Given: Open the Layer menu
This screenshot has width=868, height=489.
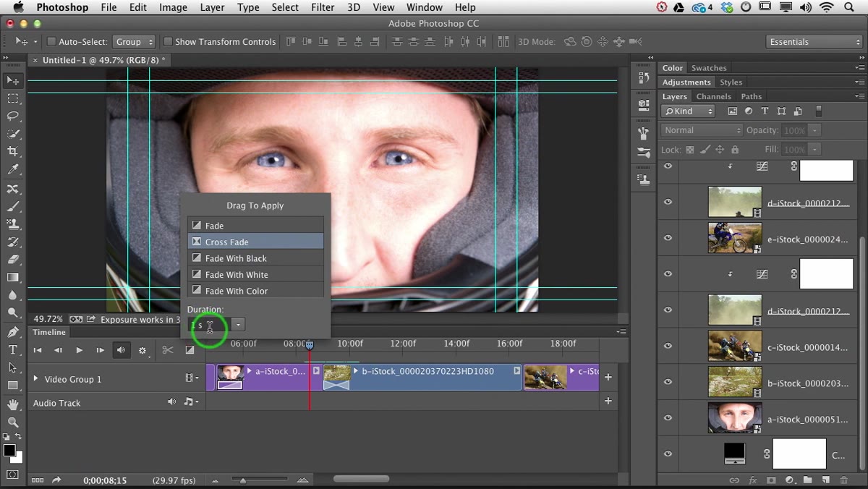Looking at the screenshot, I should pyautogui.click(x=212, y=7).
